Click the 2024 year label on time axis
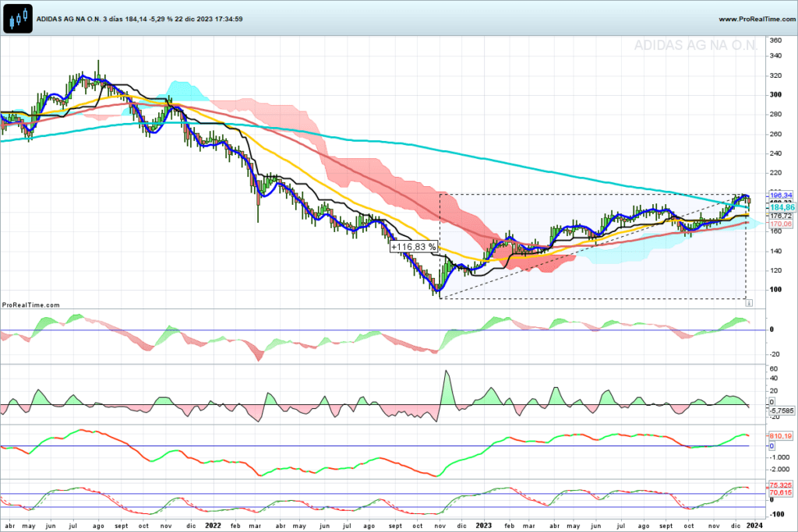 tap(754, 526)
